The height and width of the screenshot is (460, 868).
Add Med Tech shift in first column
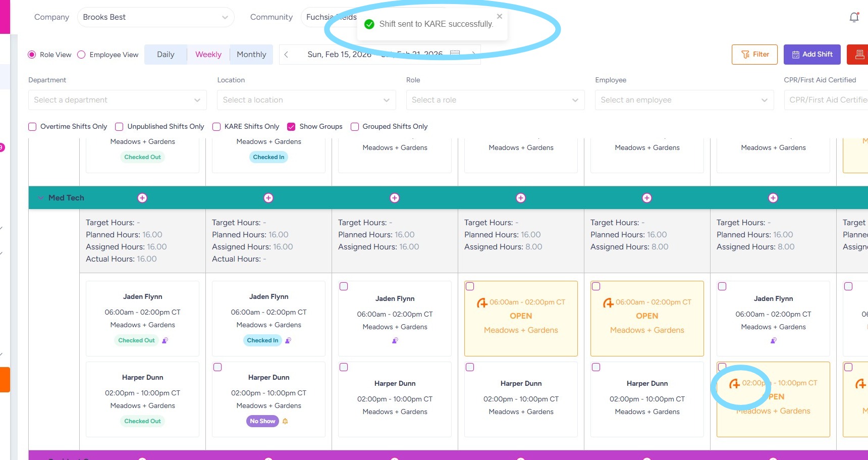(x=142, y=198)
